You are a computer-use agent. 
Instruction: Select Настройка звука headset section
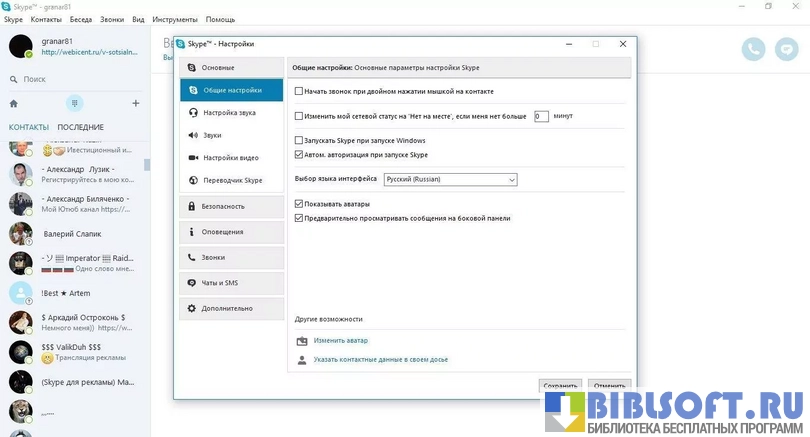click(229, 113)
